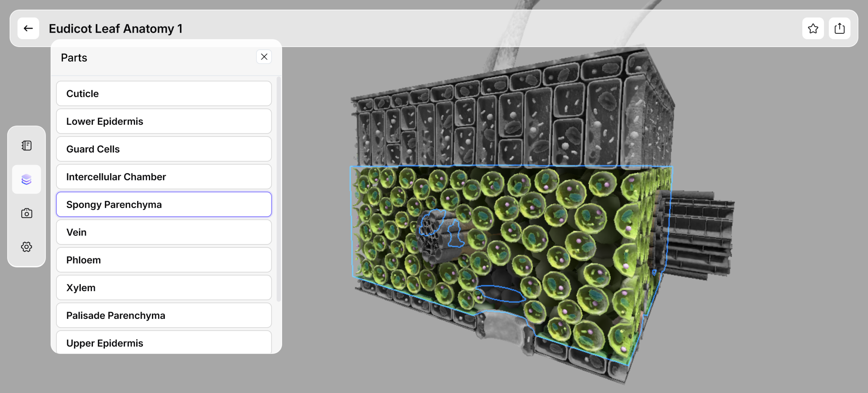Image resolution: width=868 pixels, height=393 pixels.
Task: Click the back arrow button
Action: pos(28,28)
